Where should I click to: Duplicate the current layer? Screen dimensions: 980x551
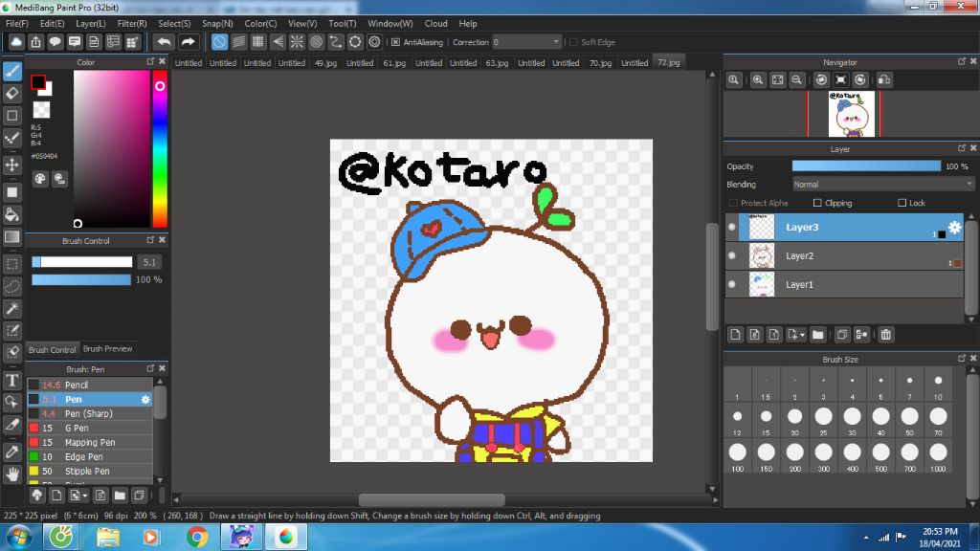coord(842,335)
